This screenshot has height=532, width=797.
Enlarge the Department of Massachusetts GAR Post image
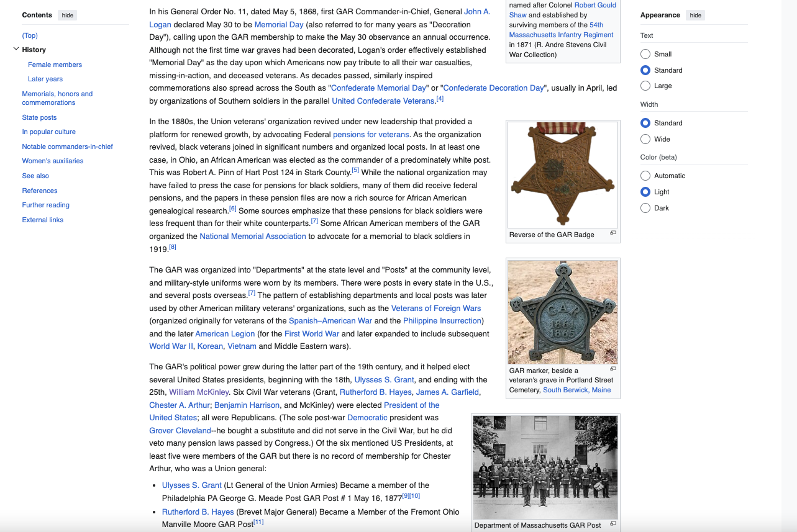click(613, 523)
